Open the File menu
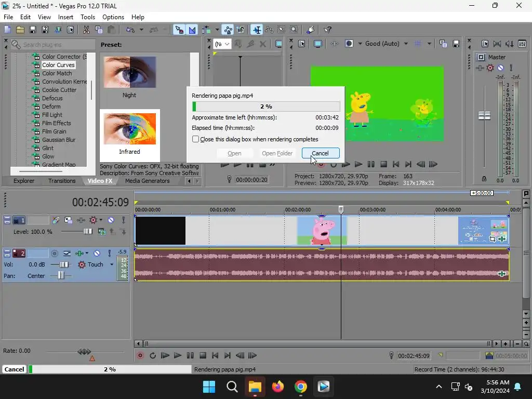Viewport: 532px width, 399px height. 8,17
